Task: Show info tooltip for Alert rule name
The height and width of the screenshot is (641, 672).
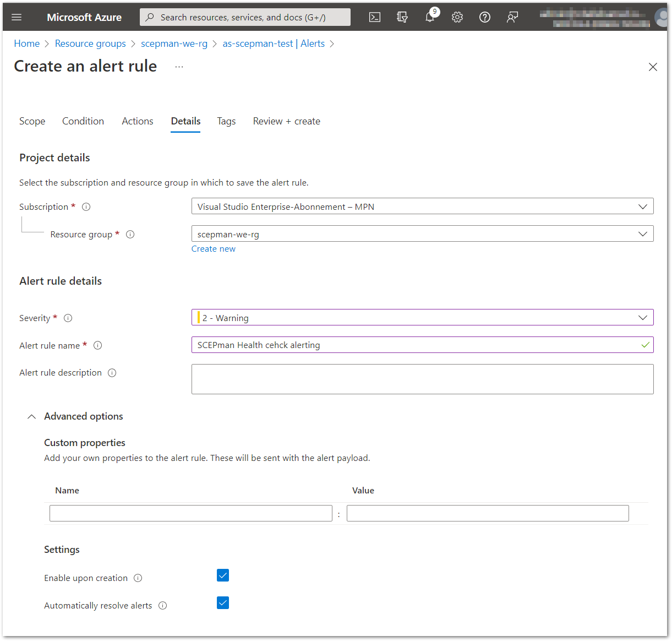Action: tap(98, 346)
